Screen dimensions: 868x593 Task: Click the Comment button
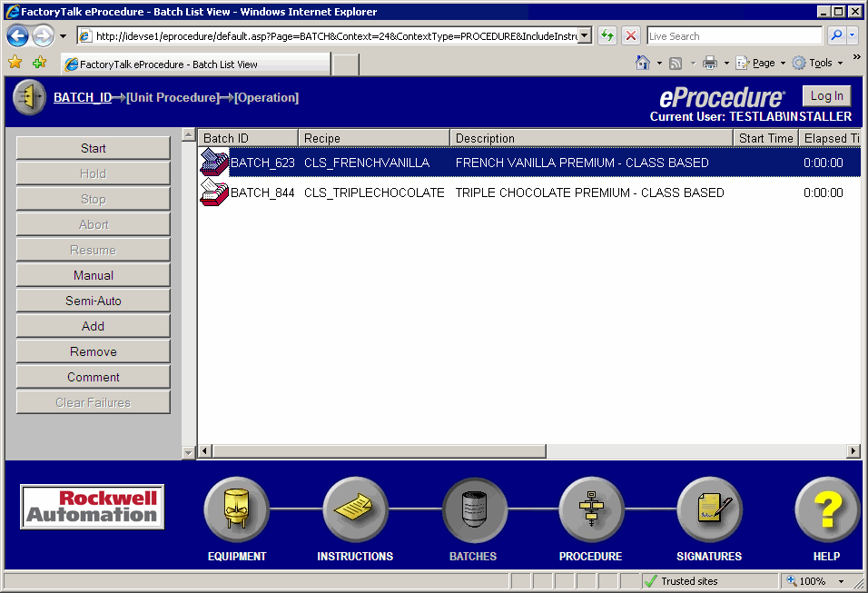[93, 377]
